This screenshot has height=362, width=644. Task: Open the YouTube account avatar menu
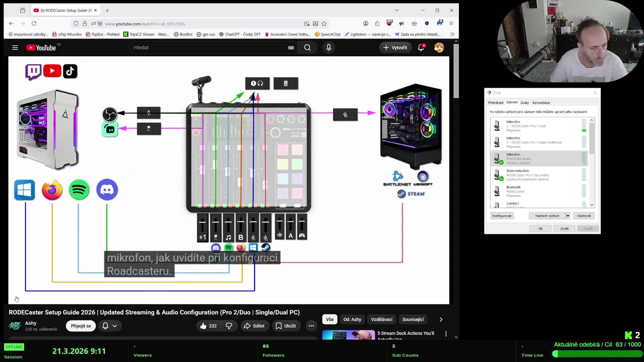439,47
